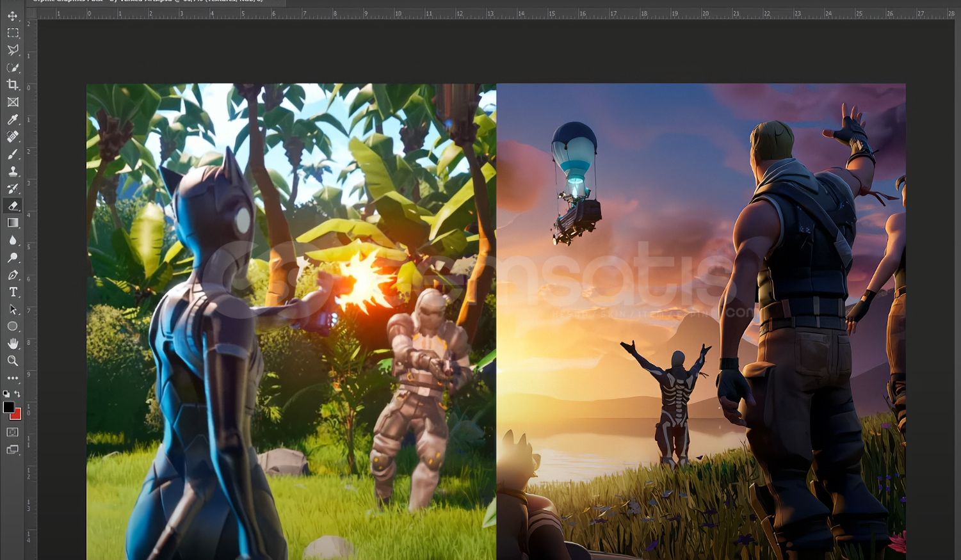Activate the Quick Selection tool
The height and width of the screenshot is (560, 961).
[13, 67]
